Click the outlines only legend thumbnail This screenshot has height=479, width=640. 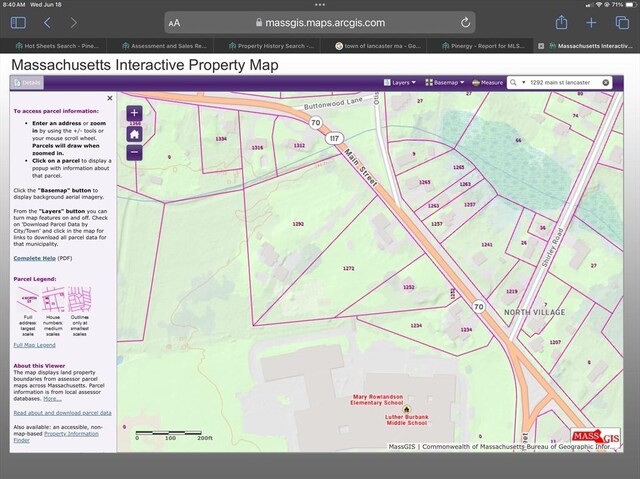(79, 299)
